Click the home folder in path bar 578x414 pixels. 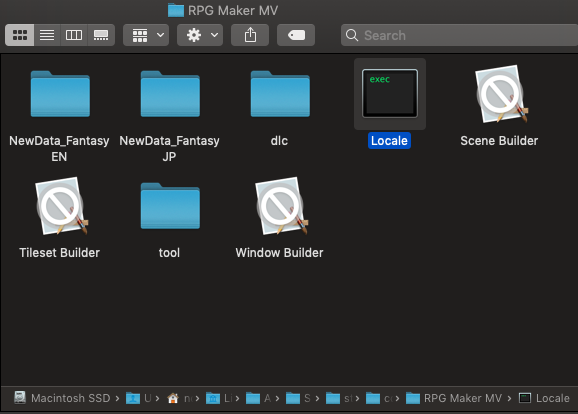point(179,398)
